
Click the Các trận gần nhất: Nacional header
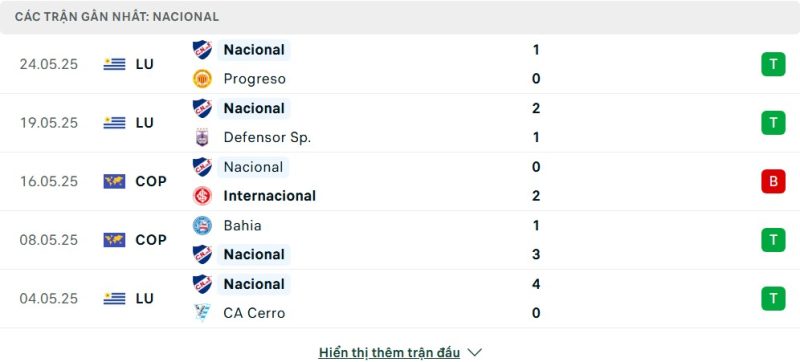117,17
